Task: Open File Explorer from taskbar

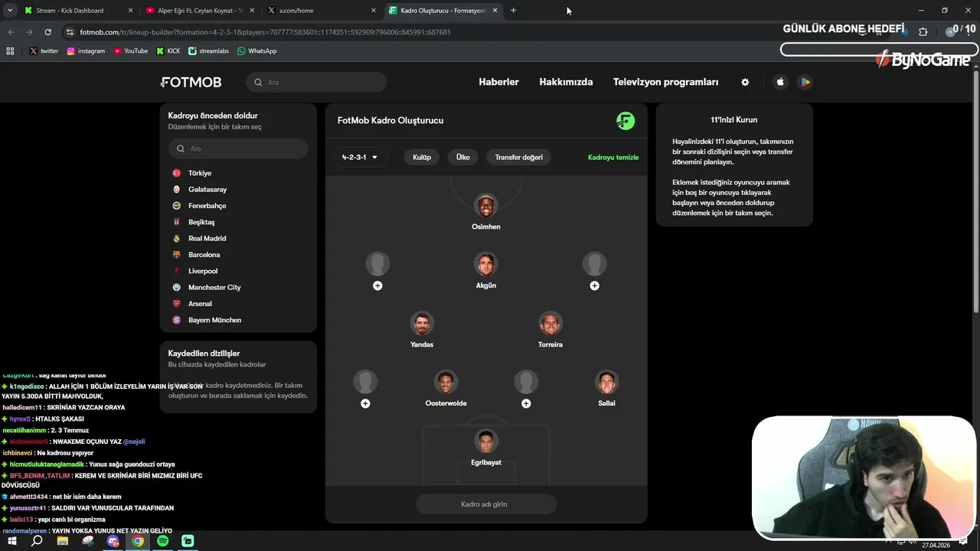Action: tap(63, 541)
